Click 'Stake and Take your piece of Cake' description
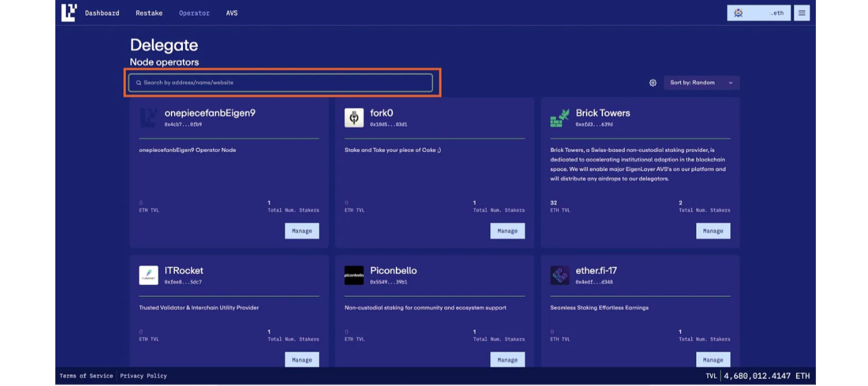The height and width of the screenshot is (386, 868). click(x=393, y=150)
